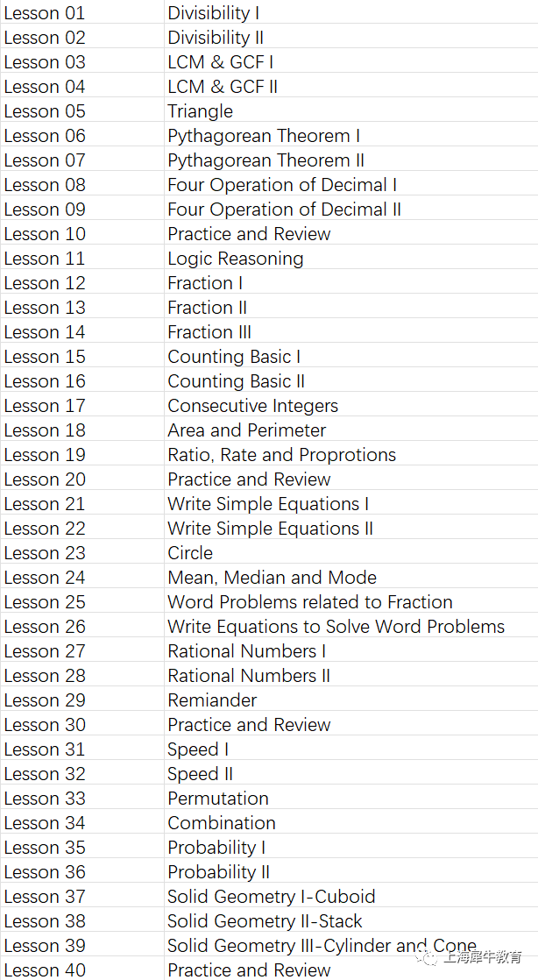Click Mean, Median and Mode cell

(351, 577)
